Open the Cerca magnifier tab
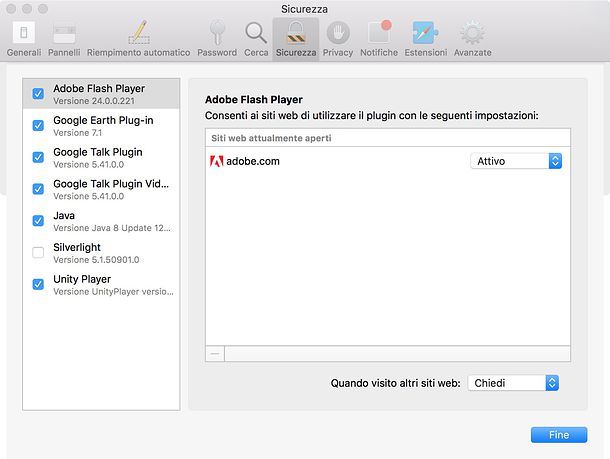610x459 pixels. click(256, 39)
